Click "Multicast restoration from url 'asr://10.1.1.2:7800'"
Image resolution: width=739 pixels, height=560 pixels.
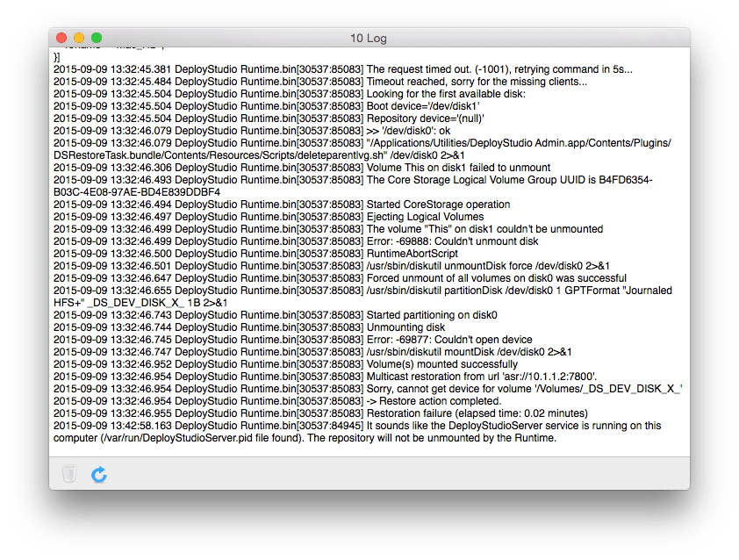click(x=482, y=376)
